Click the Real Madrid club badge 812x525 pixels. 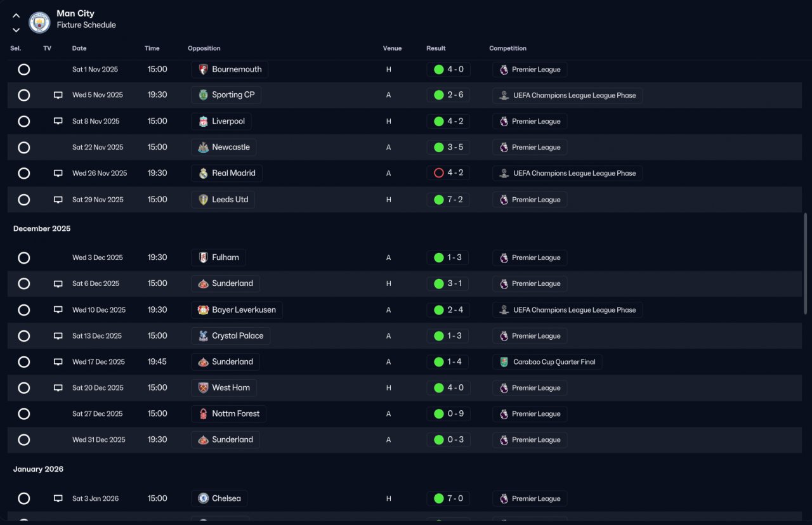point(203,173)
